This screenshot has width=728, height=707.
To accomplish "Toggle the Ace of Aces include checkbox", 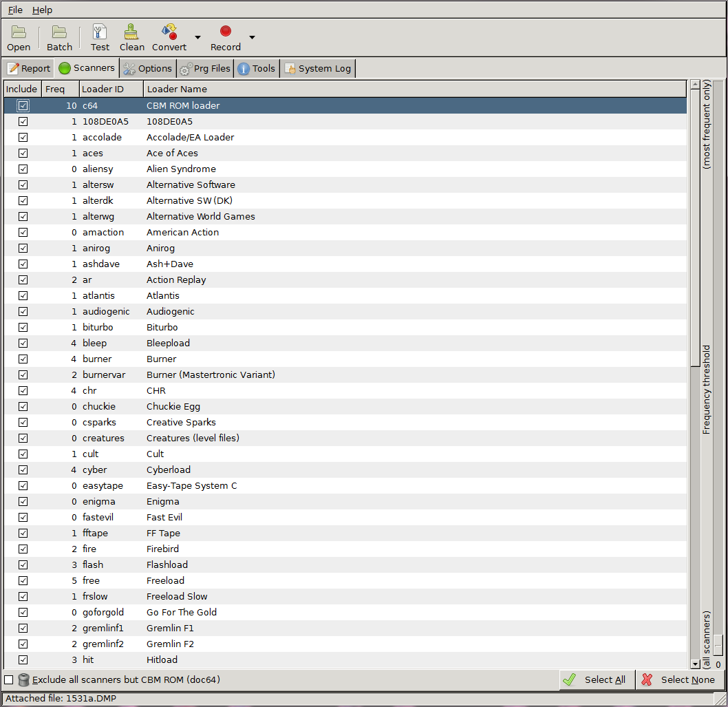I will point(23,154).
